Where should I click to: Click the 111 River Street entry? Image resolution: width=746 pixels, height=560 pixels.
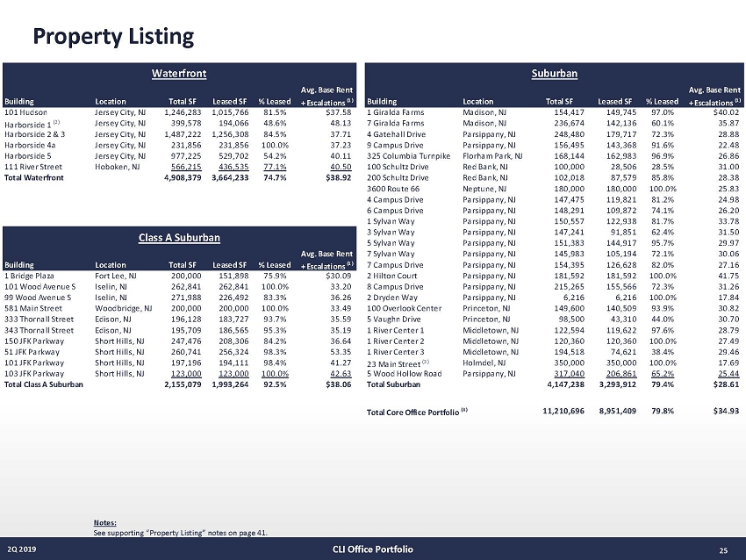tap(33, 168)
